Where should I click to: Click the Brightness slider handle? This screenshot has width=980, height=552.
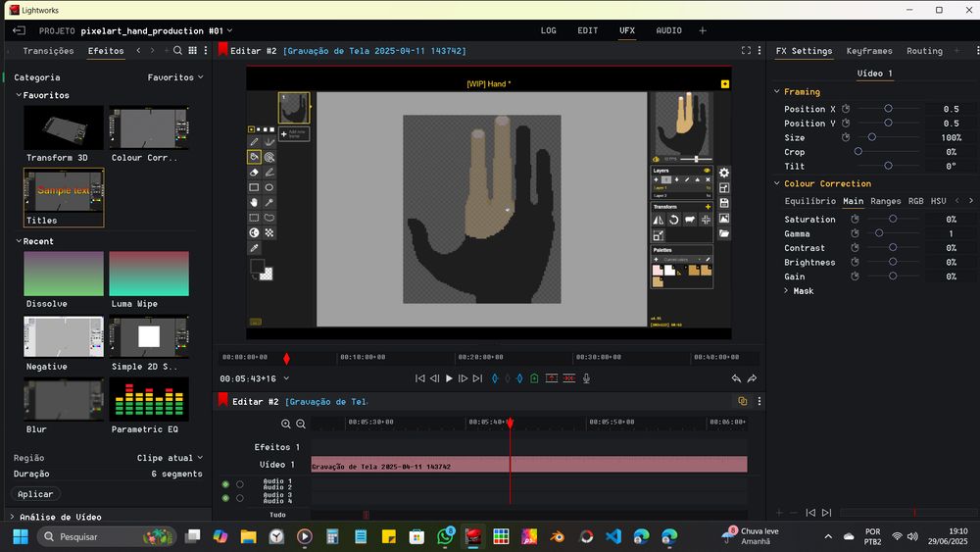point(894,263)
